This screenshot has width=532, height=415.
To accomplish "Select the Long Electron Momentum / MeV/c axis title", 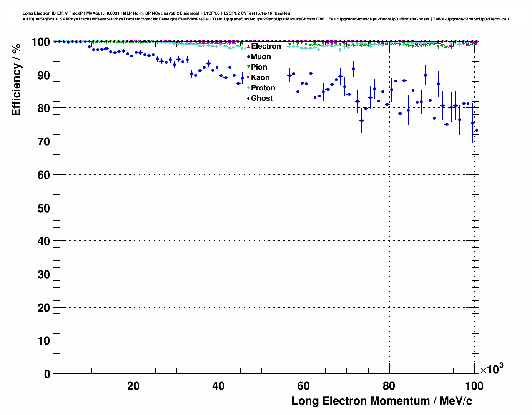I will [x=382, y=401].
